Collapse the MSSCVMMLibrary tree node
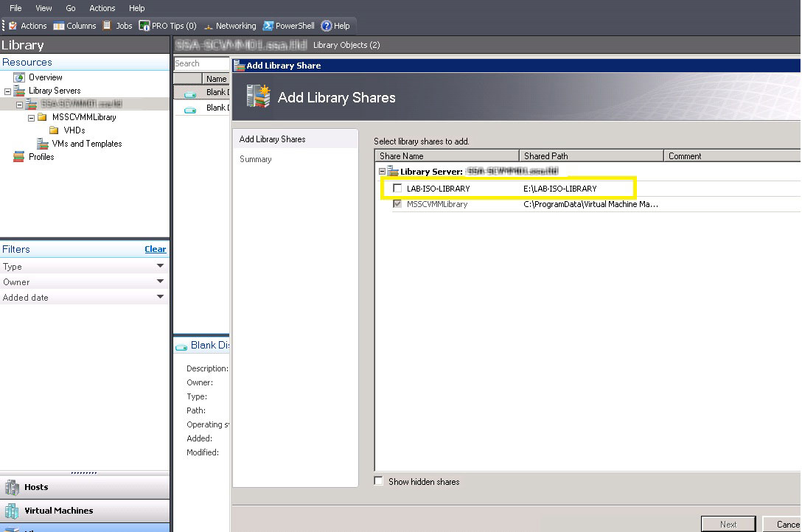The image size is (802, 532). pos(31,118)
